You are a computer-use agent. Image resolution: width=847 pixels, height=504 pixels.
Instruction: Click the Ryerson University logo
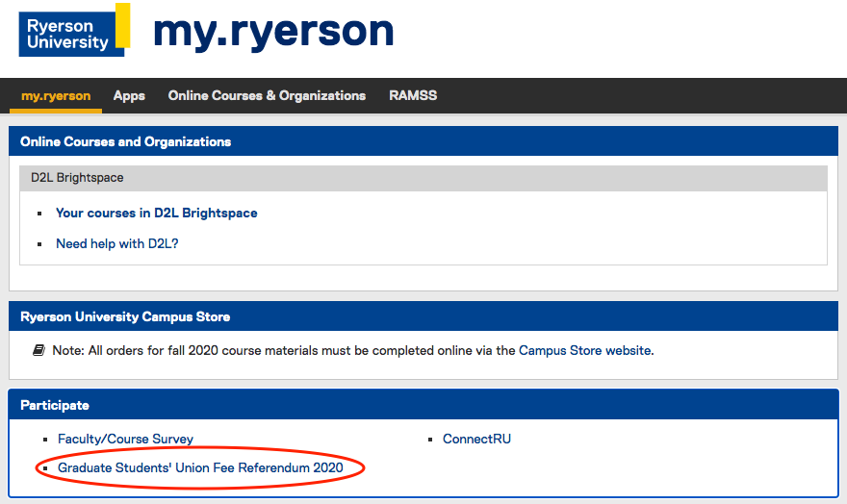point(74,30)
